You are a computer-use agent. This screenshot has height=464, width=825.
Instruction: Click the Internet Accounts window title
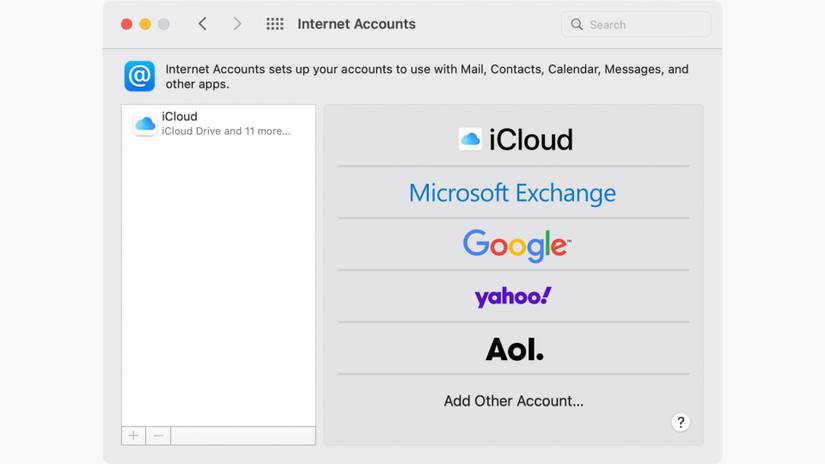(x=356, y=24)
